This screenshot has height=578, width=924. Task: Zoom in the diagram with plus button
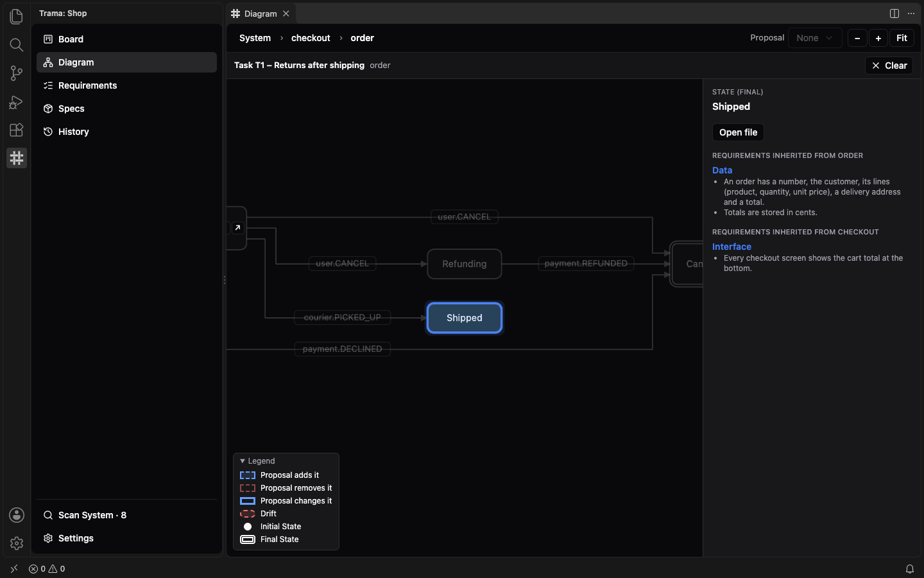coord(878,38)
